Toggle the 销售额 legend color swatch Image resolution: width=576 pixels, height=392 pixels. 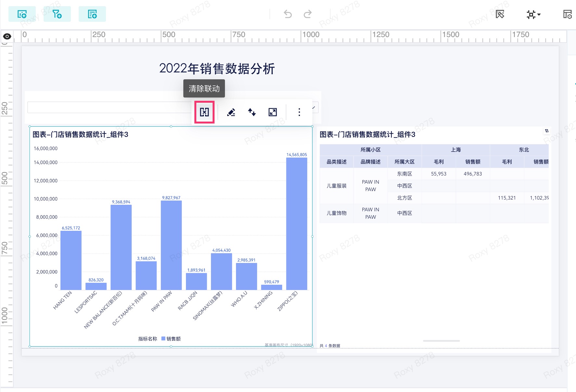163,338
